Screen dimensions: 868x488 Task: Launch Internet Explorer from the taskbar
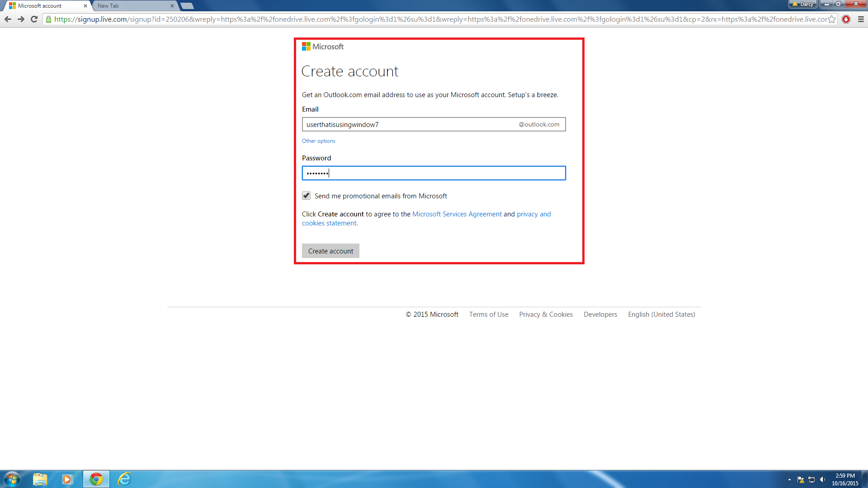(x=124, y=479)
